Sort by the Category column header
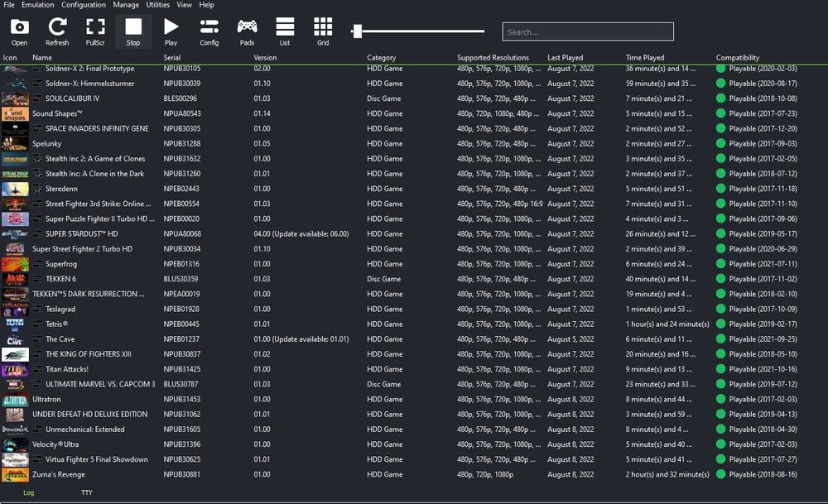The height and width of the screenshot is (504, 828). [x=381, y=58]
